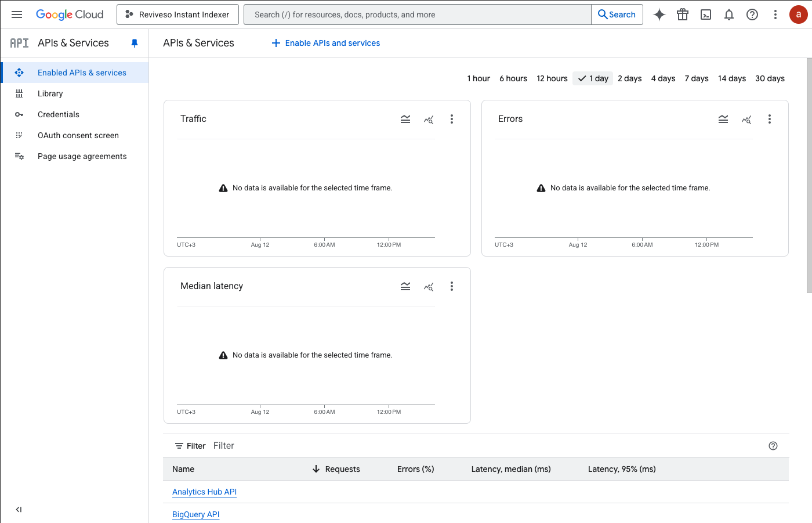Toggle legend on the Traffic chart

[x=405, y=119]
